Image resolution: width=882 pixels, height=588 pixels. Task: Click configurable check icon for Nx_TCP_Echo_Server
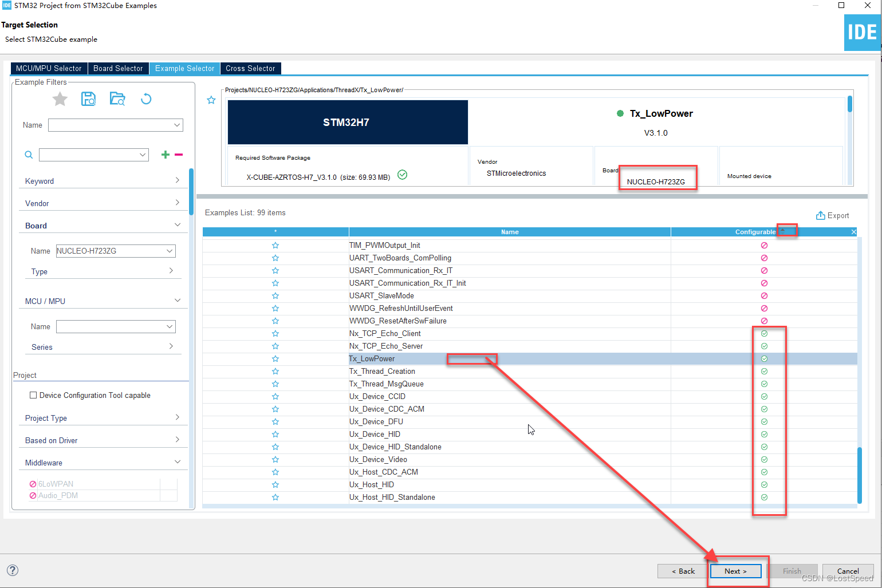[x=764, y=346]
